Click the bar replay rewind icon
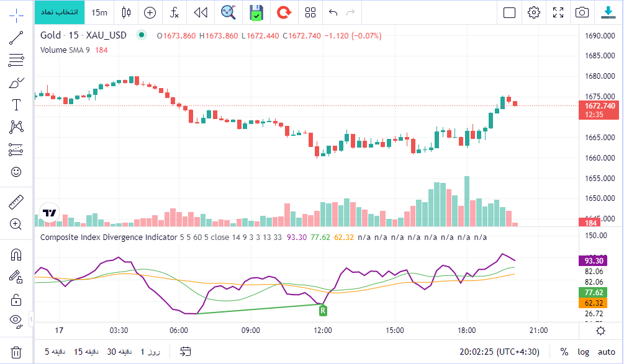Image resolution: width=624 pixels, height=364 pixels. pos(200,12)
